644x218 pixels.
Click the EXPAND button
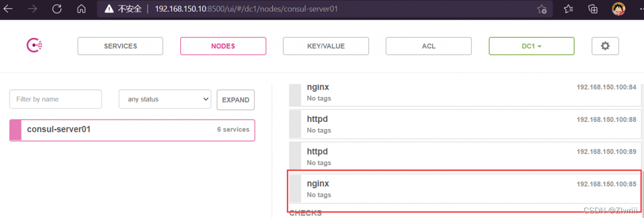click(235, 100)
